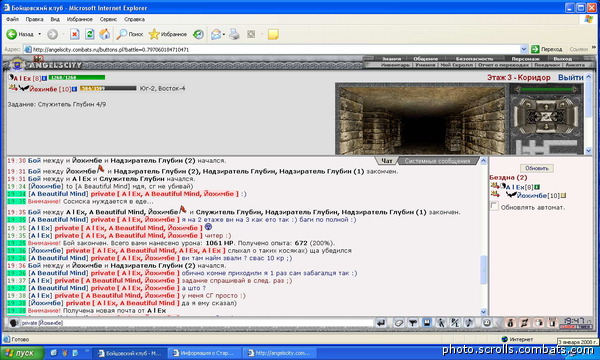The width and height of the screenshot is (600, 360).
Task: Open the Mail button dropdown arrow
Action: 223,34
